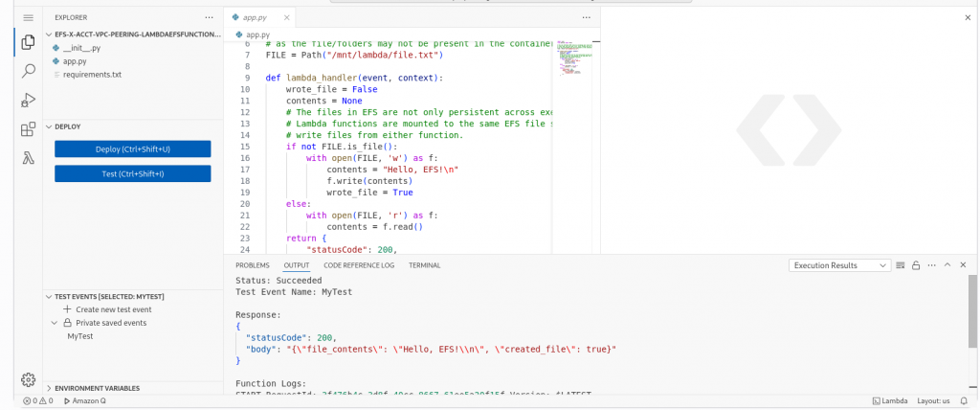Screen dimensions: 980x410
Task: Clear the output panel
Action: point(900,265)
